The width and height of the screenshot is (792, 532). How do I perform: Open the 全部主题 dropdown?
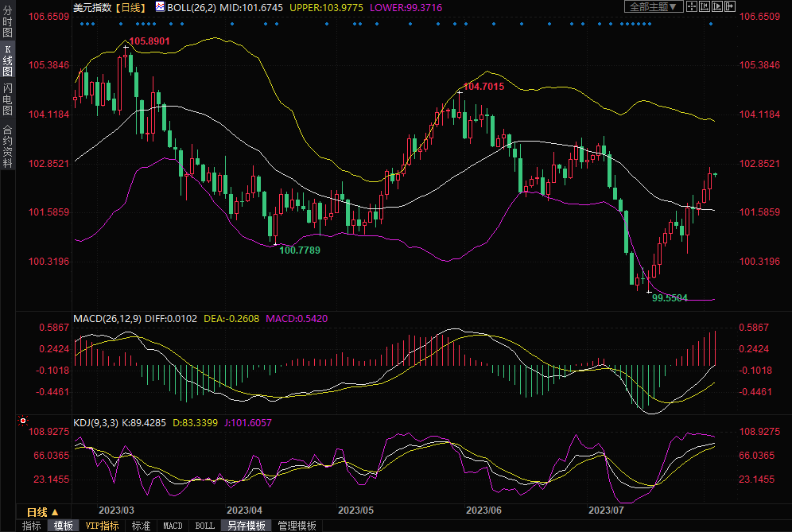653,7
